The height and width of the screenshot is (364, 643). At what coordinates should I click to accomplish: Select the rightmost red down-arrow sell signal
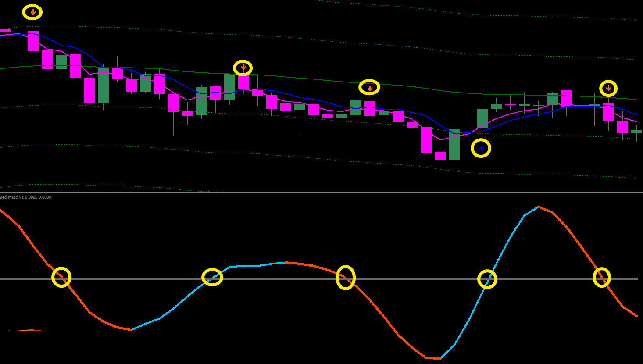(608, 89)
